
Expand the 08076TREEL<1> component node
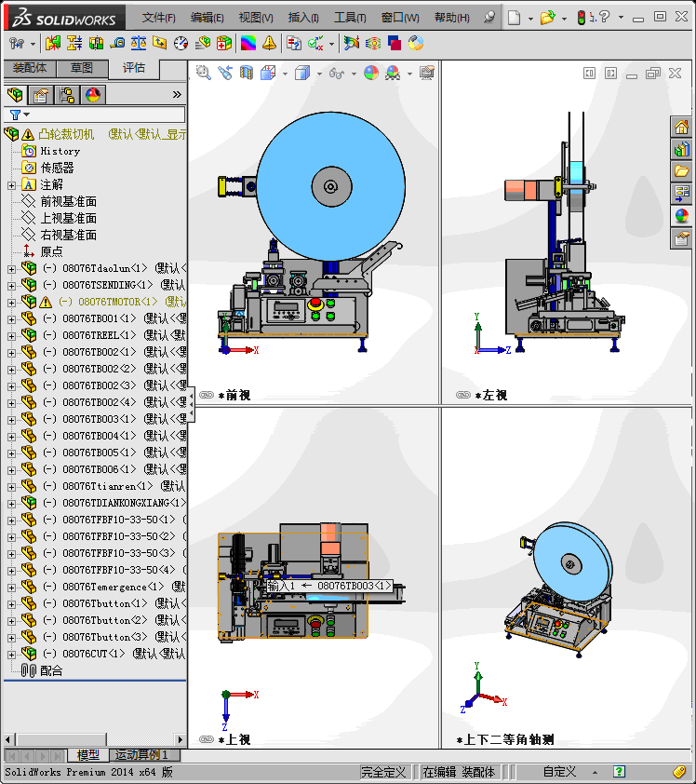pyautogui.click(x=11, y=336)
